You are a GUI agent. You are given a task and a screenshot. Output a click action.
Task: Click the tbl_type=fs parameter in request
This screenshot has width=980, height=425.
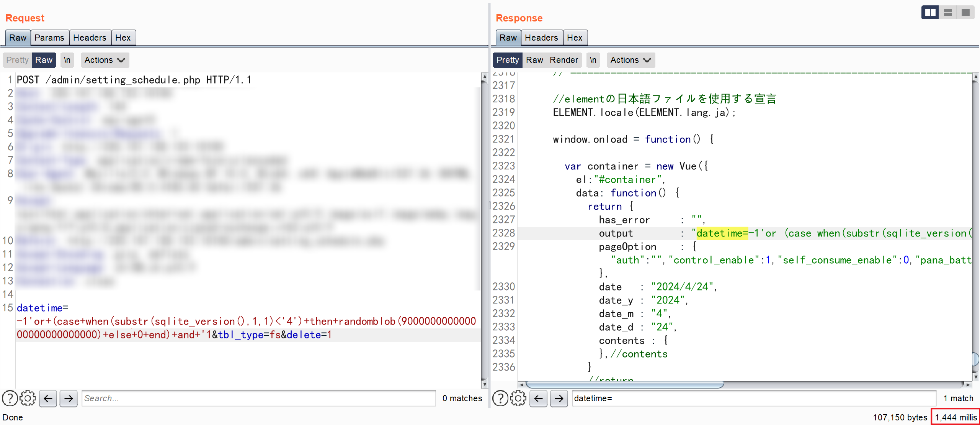point(249,335)
